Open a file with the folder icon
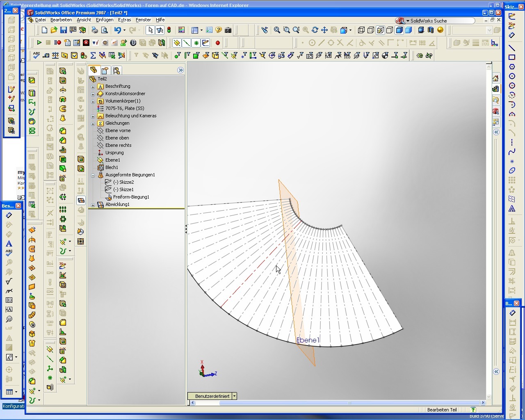The width and height of the screenshot is (525, 420). click(x=54, y=30)
